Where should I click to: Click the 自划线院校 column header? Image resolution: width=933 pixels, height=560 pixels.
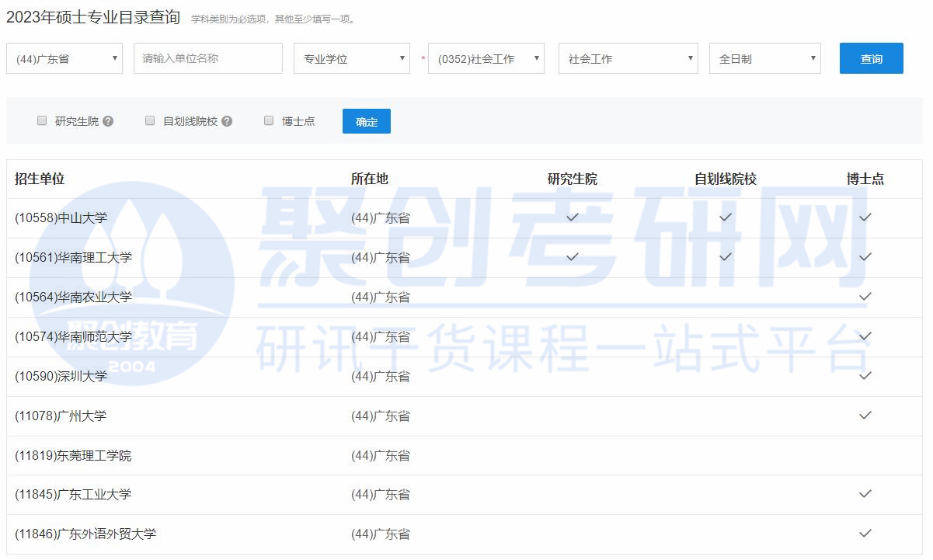click(x=726, y=179)
